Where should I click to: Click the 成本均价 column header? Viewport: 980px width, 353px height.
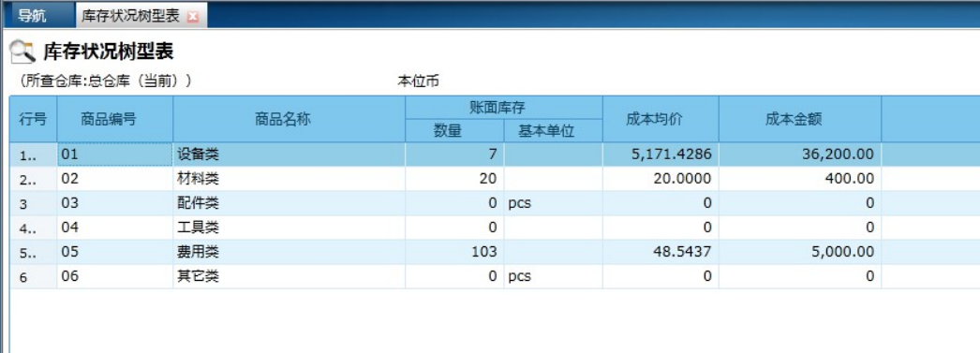660,119
